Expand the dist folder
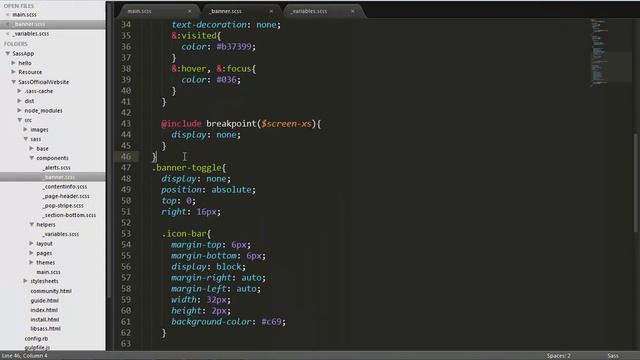This screenshot has width=640, height=360. (x=19, y=101)
